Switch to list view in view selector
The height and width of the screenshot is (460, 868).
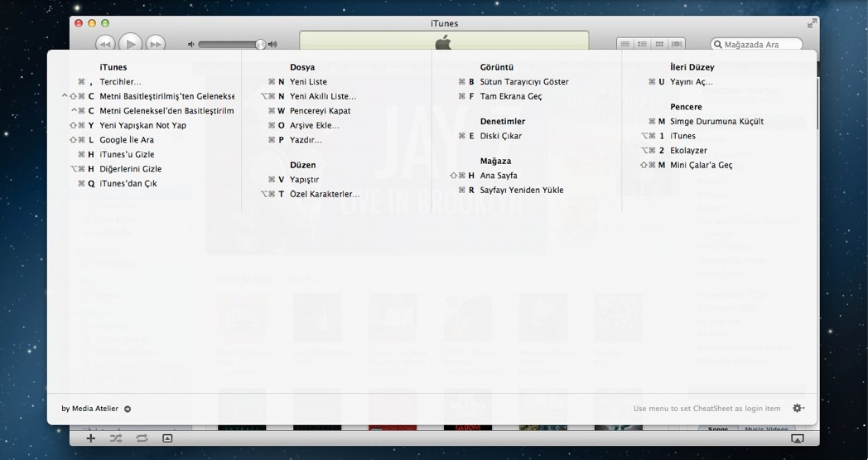(626, 44)
